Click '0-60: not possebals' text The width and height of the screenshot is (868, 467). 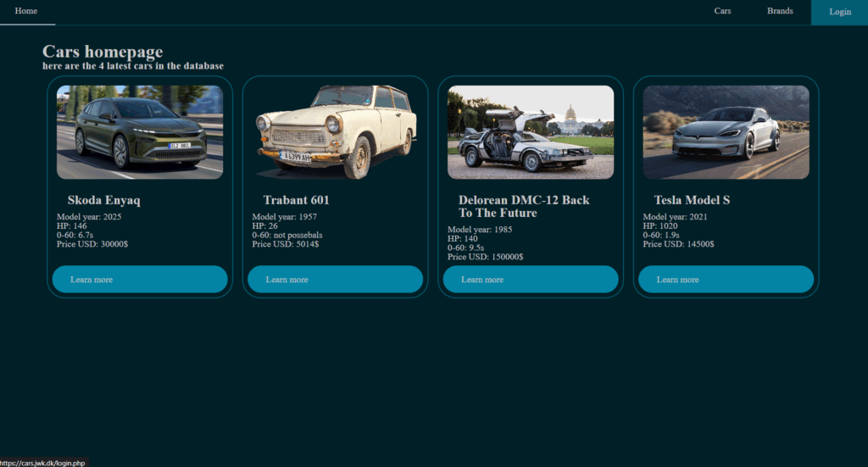click(x=287, y=235)
